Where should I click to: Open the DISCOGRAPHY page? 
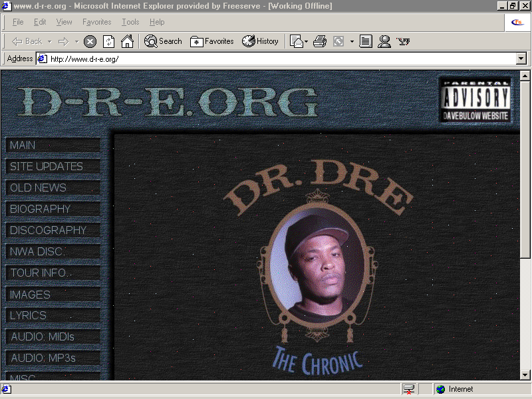pyautogui.click(x=53, y=230)
